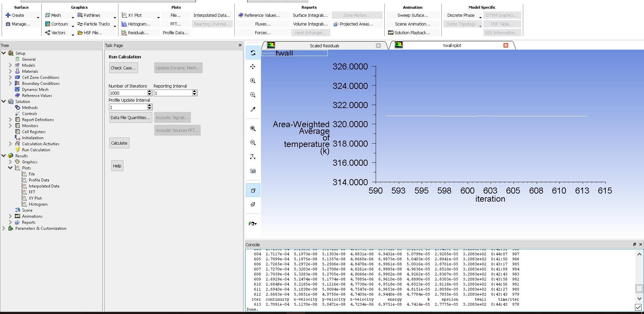Open Reference Values in Reports
The width and height of the screenshot is (644, 314).
(259, 15)
